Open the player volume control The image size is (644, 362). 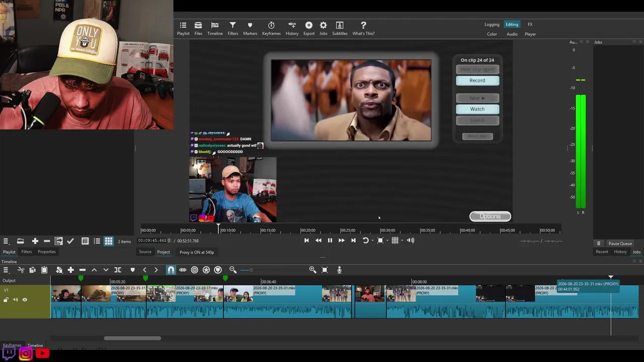411,240
